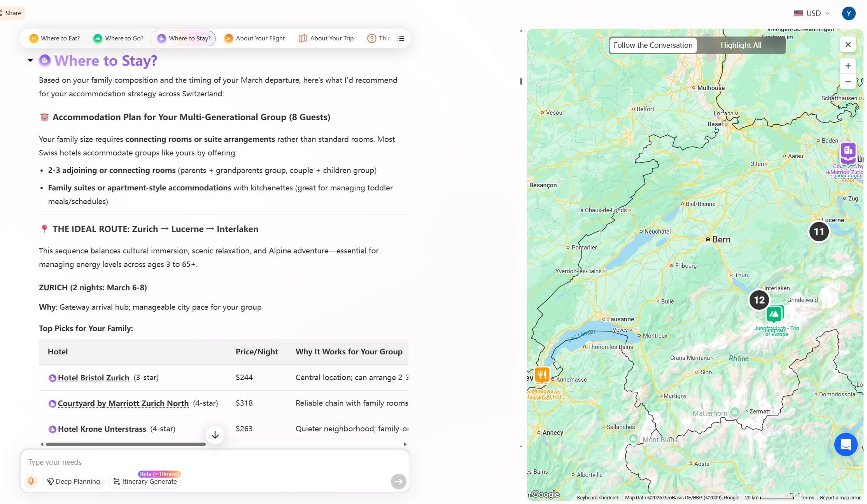Open the section list menu icon
The width and height of the screenshot is (867, 504).
pyautogui.click(x=401, y=38)
